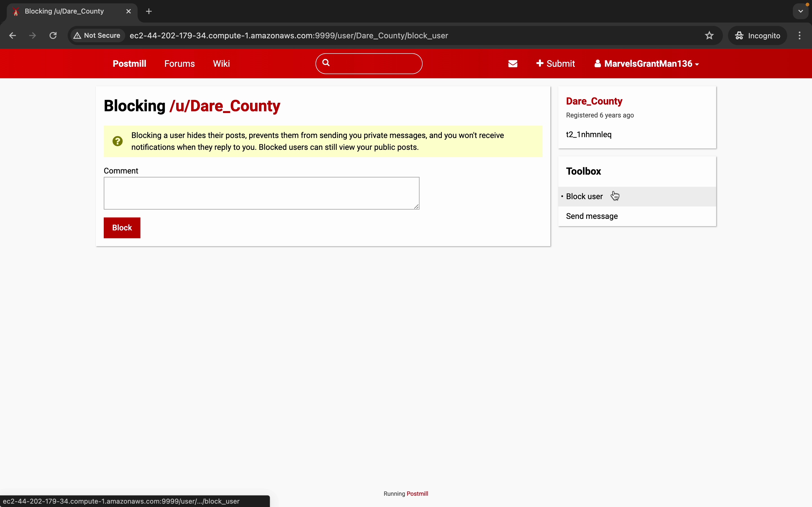Click the search magnifier icon
Viewport: 812px width, 507px height.
tap(326, 63)
